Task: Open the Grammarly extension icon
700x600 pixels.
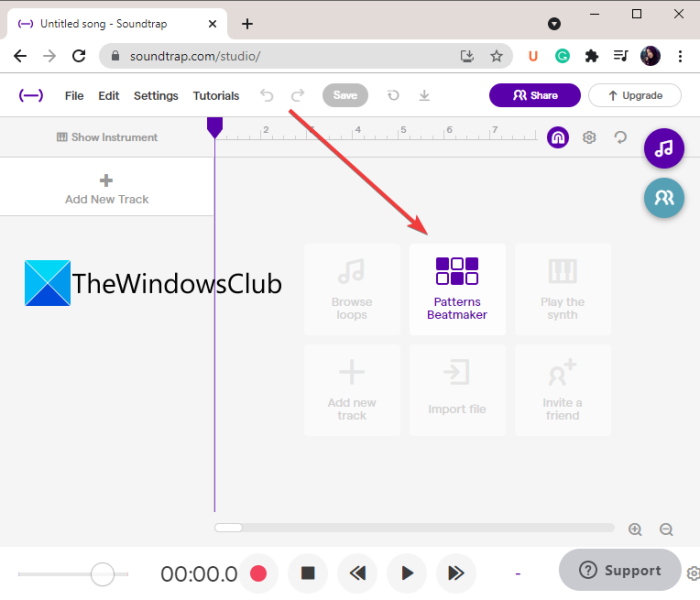Action: (x=562, y=56)
